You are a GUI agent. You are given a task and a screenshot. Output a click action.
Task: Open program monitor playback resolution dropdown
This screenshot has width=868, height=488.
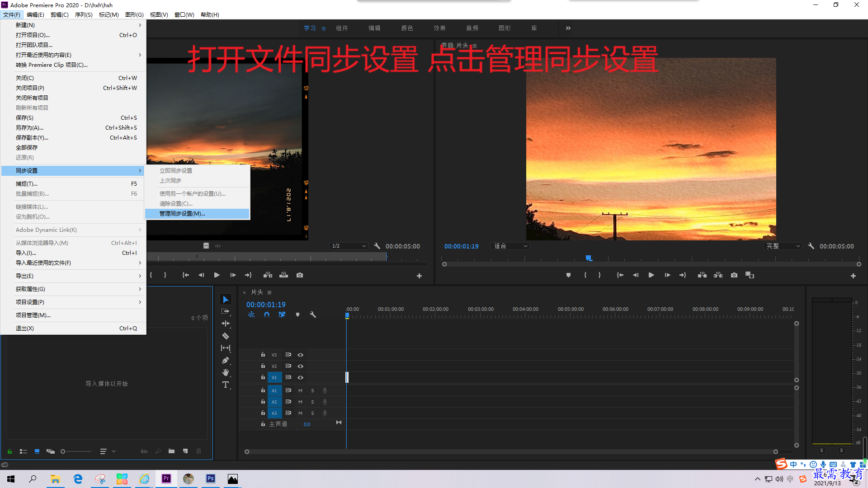pyautogui.click(x=783, y=246)
